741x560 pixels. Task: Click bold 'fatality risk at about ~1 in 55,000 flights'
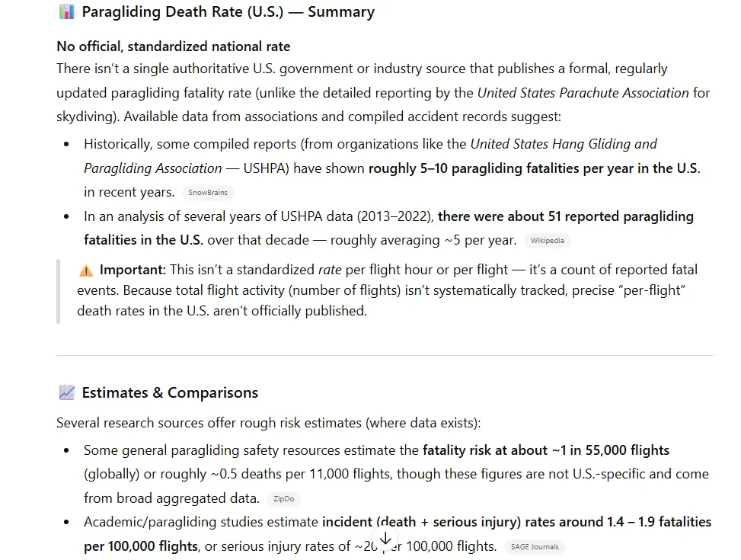tap(545, 450)
